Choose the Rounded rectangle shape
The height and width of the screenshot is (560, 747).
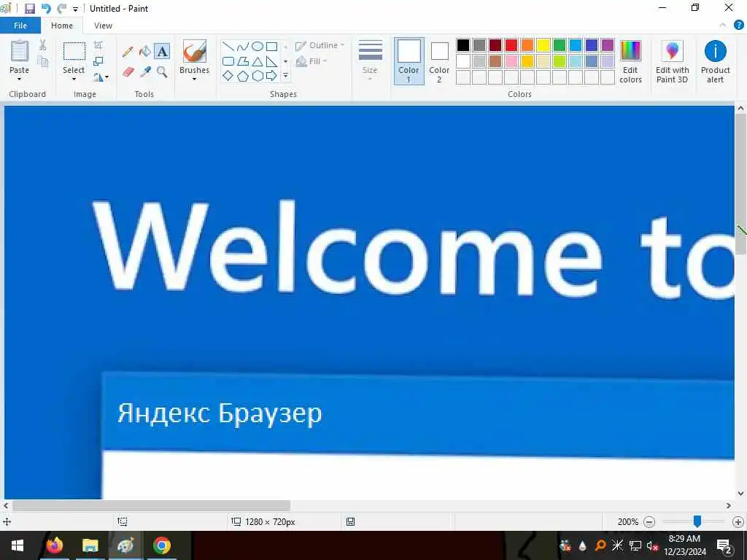pos(228,61)
